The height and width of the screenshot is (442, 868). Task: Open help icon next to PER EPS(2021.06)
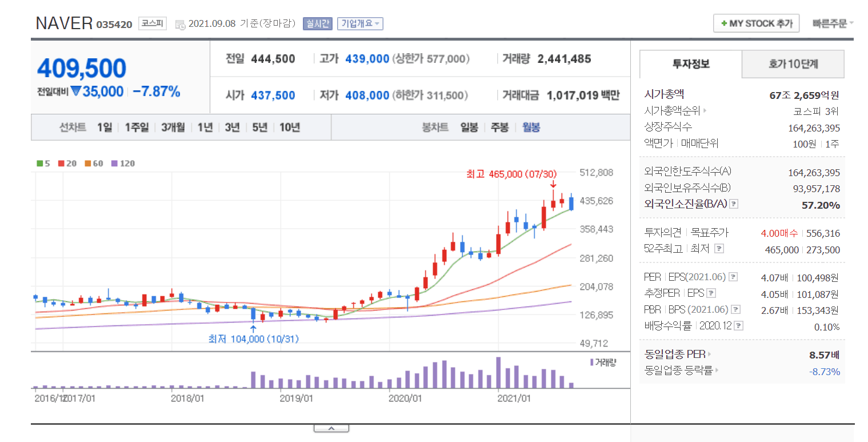[x=733, y=277]
